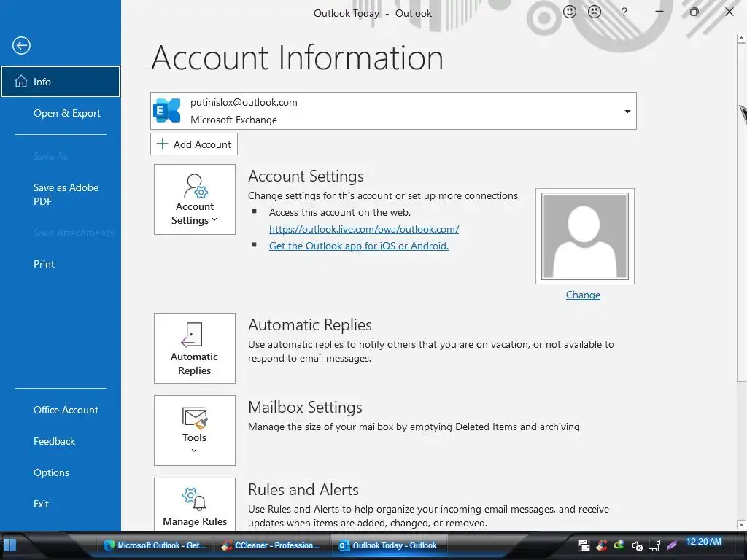Click the Windows Start button
The image size is (747, 560).
point(9,545)
